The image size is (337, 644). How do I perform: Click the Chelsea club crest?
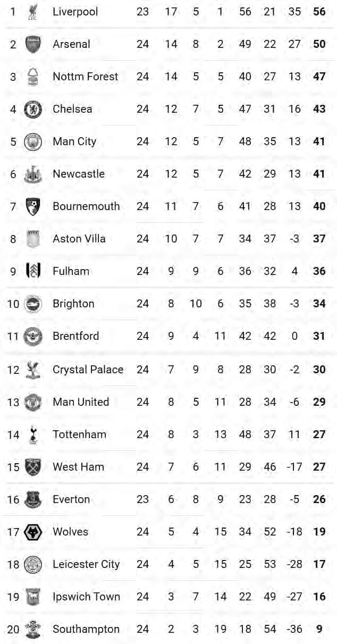click(x=33, y=109)
